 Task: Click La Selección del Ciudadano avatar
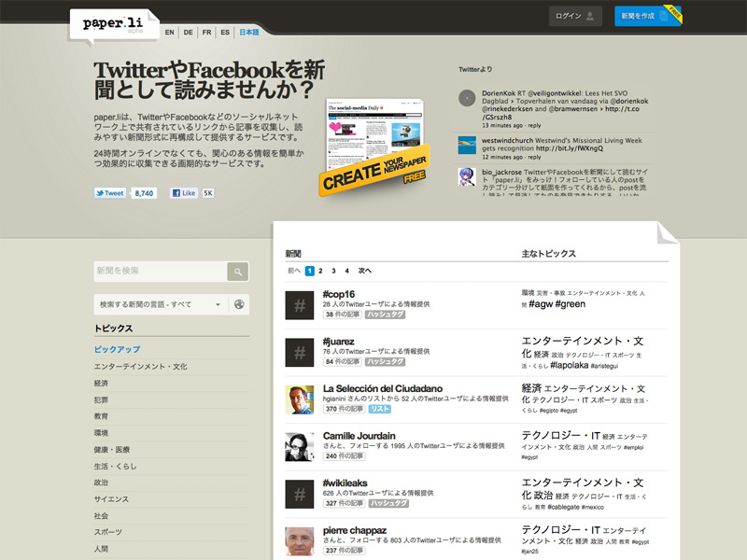(299, 399)
